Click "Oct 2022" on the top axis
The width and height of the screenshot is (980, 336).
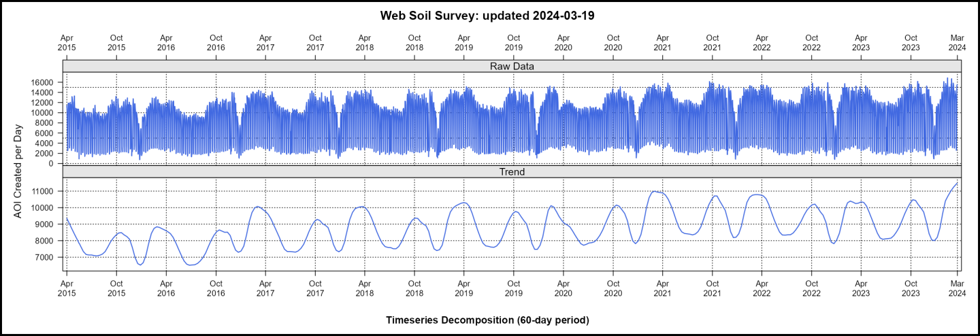click(812, 43)
